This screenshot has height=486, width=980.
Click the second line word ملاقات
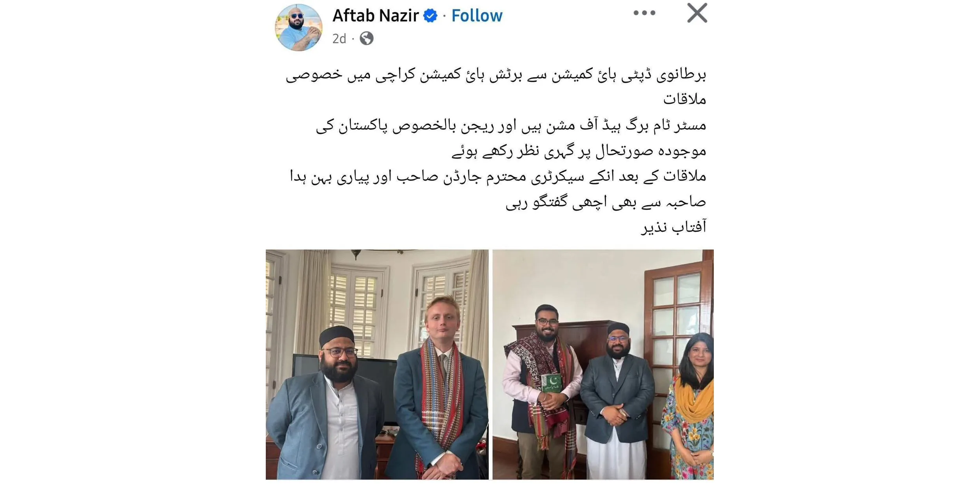[684, 99]
